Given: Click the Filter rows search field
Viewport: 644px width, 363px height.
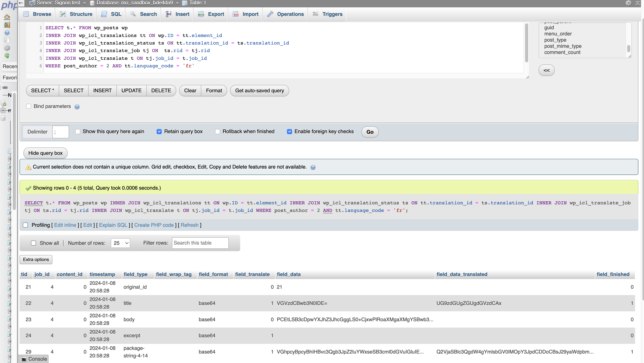Looking at the screenshot, I should click(x=200, y=243).
